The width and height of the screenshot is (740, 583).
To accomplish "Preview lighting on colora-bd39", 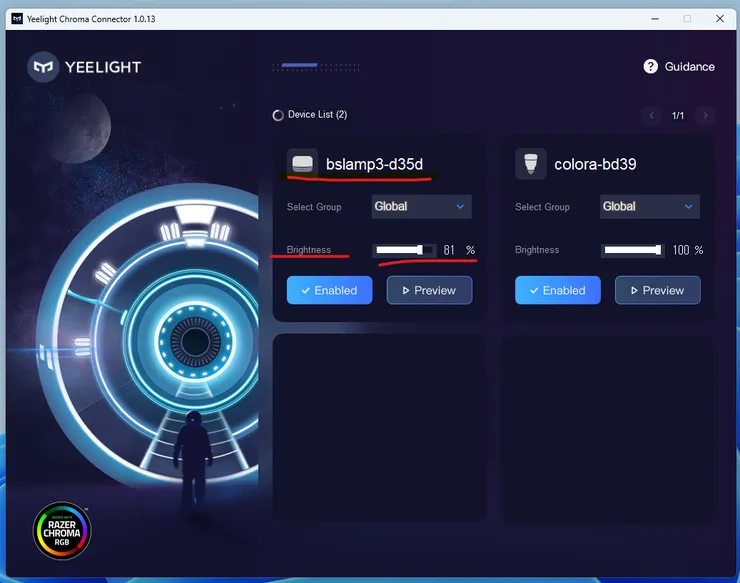I will pyautogui.click(x=658, y=290).
